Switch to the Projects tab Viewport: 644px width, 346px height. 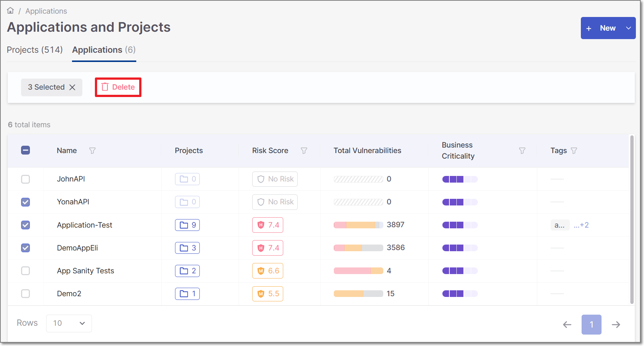click(x=34, y=50)
